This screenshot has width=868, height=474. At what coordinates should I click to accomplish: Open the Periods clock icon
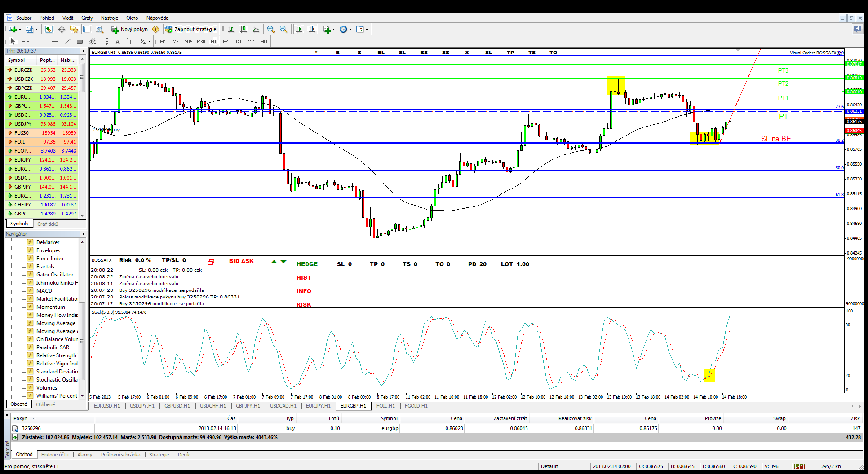pyautogui.click(x=343, y=29)
